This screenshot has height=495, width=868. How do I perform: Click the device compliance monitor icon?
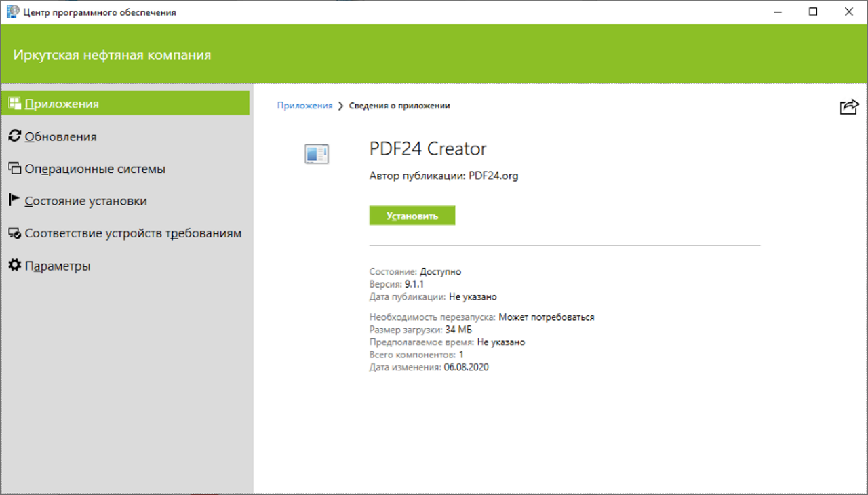tap(14, 233)
